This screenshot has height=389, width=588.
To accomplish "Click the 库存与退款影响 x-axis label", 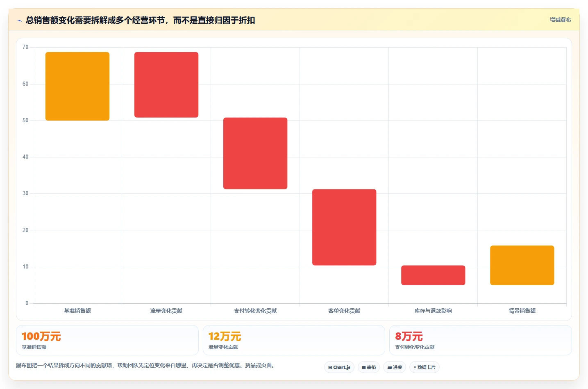I will point(433,311).
